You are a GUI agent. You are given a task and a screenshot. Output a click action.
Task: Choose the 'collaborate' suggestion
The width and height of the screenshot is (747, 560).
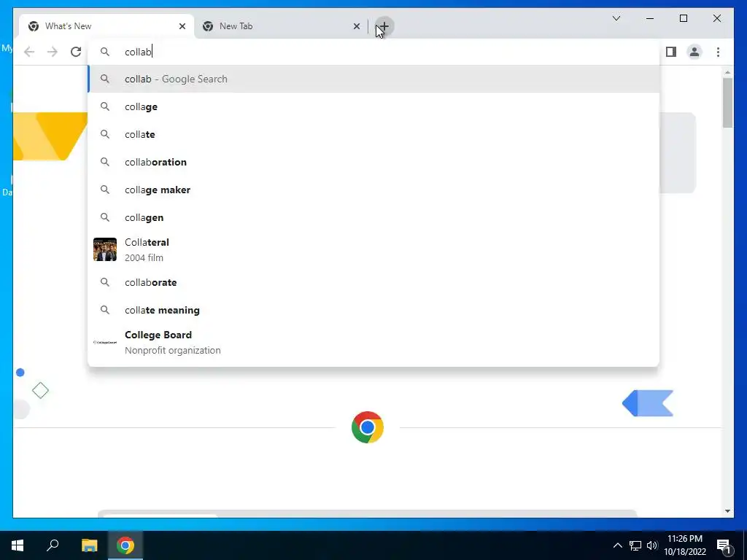[373, 282]
